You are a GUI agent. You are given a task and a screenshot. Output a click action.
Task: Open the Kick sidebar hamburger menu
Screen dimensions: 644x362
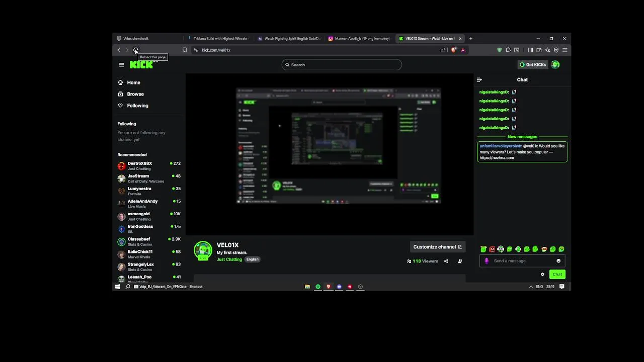click(121, 64)
